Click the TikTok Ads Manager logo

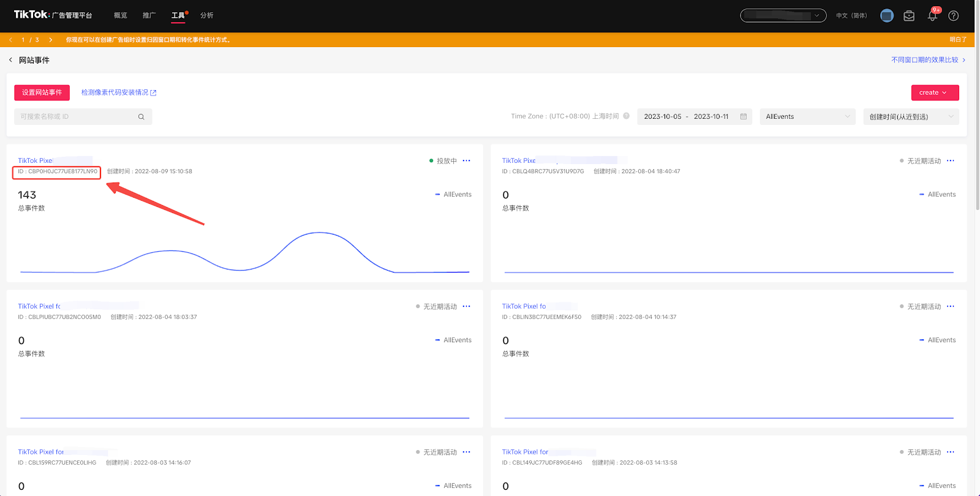(x=53, y=15)
